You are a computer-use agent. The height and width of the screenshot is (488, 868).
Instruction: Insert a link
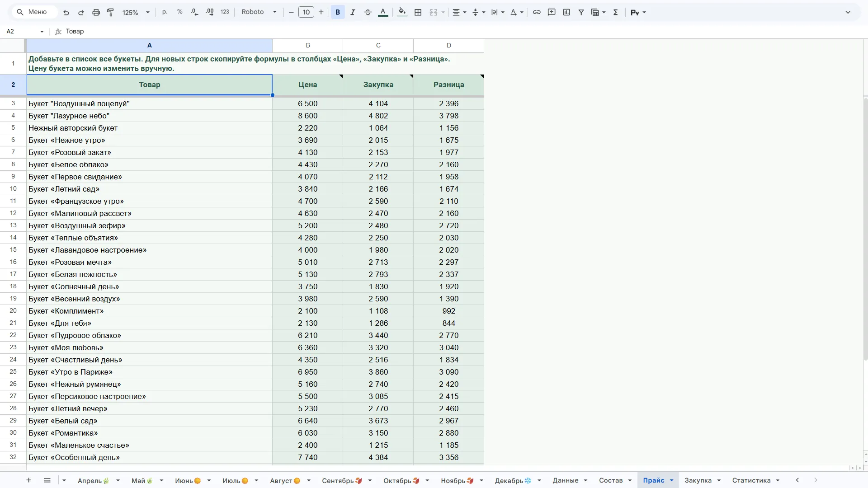click(x=537, y=12)
